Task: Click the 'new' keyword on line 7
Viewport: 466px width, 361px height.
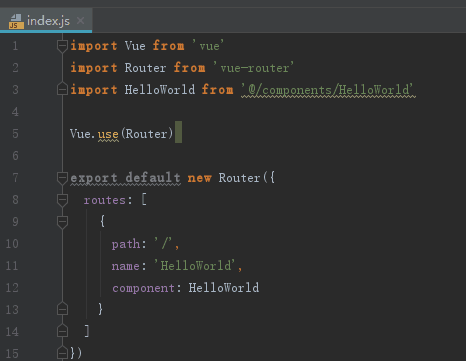Action: 199,178
